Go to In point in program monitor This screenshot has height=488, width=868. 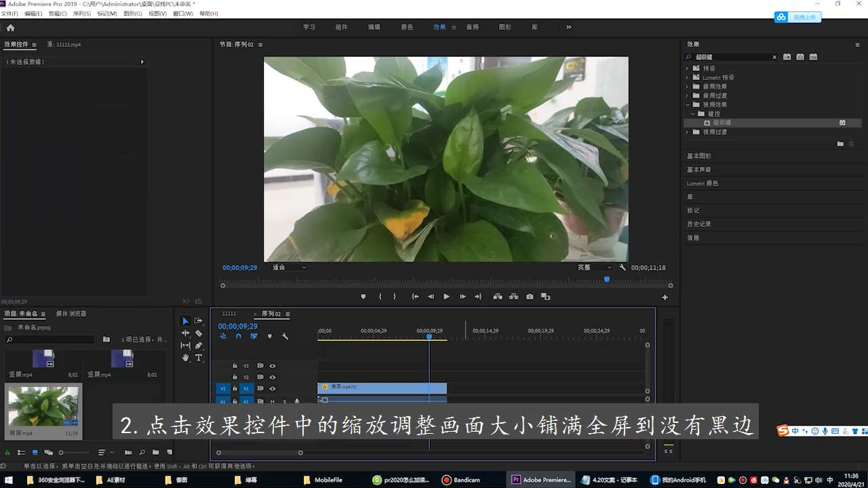coord(415,297)
